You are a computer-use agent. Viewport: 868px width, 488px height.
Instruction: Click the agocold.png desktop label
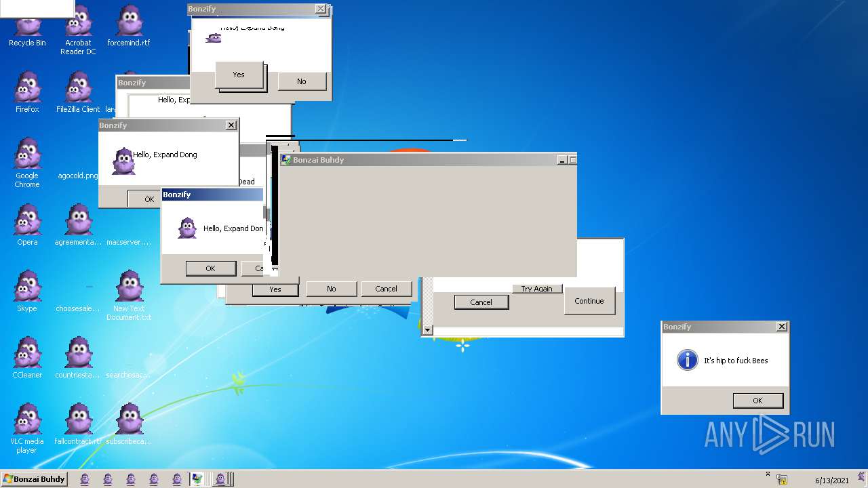click(78, 176)
